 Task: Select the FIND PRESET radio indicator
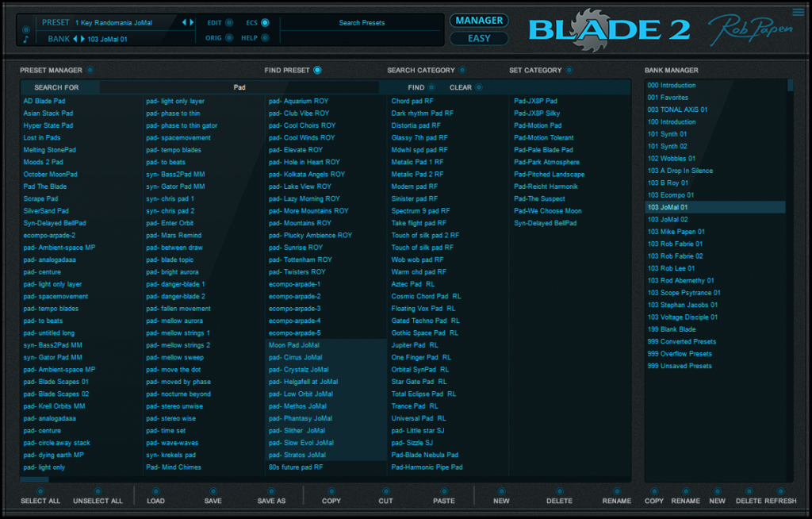pos(317,70)
